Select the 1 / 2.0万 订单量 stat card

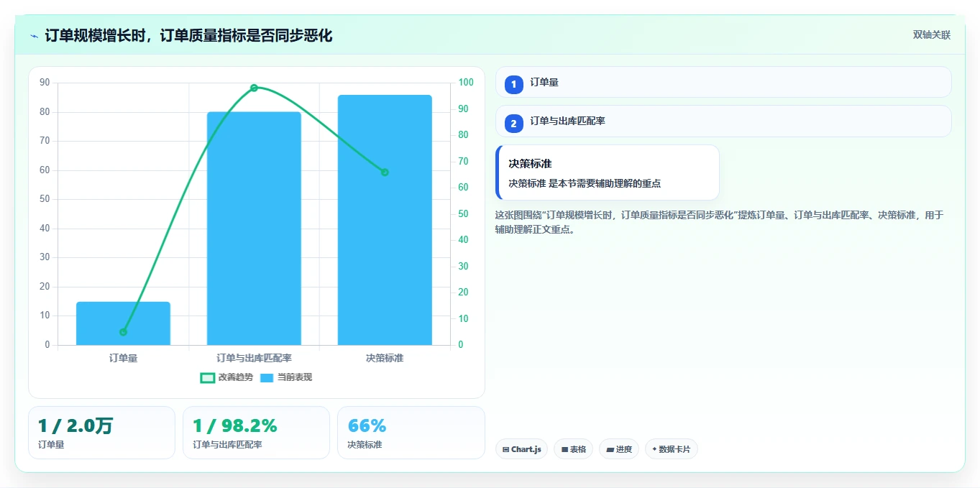click(101, 433)
